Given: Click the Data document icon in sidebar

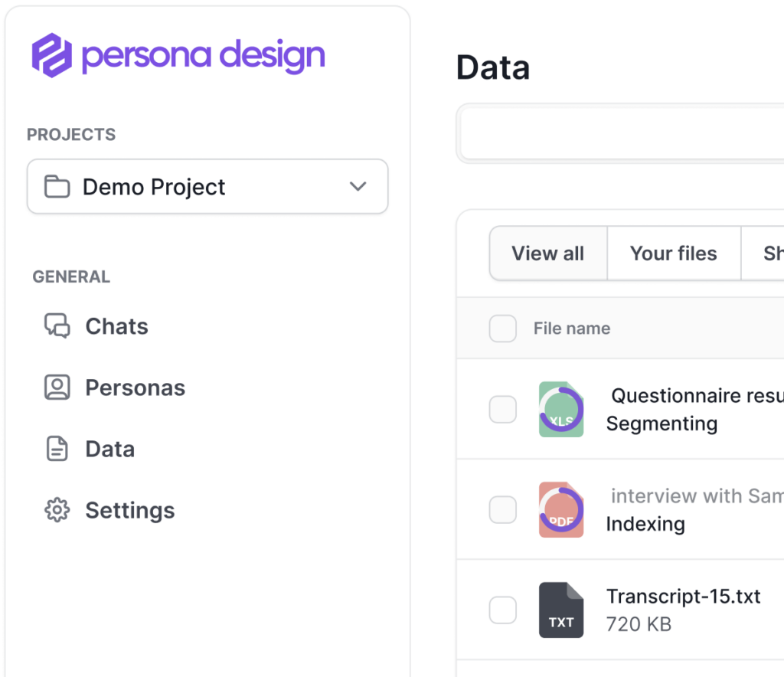Looking at the screenshot, I should [x=57, y=449].
